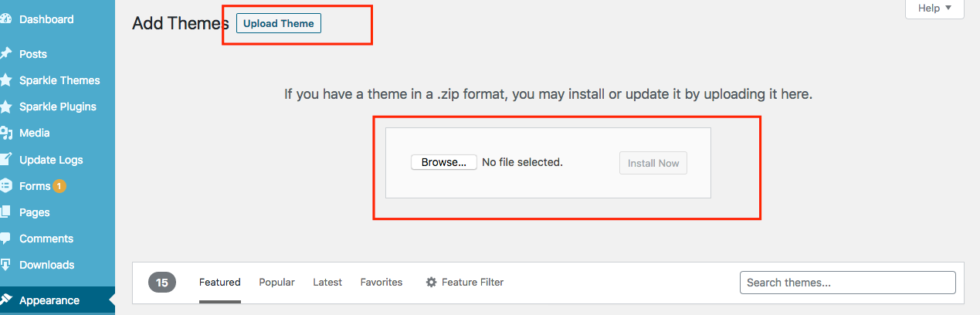Click the Downloads icon in sidebar

[x=5, y=265]
